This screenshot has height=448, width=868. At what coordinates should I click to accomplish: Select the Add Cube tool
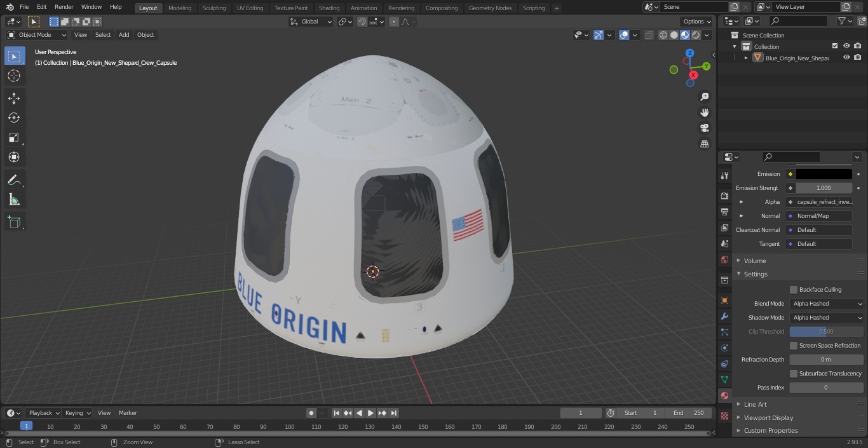click(14, 222)
